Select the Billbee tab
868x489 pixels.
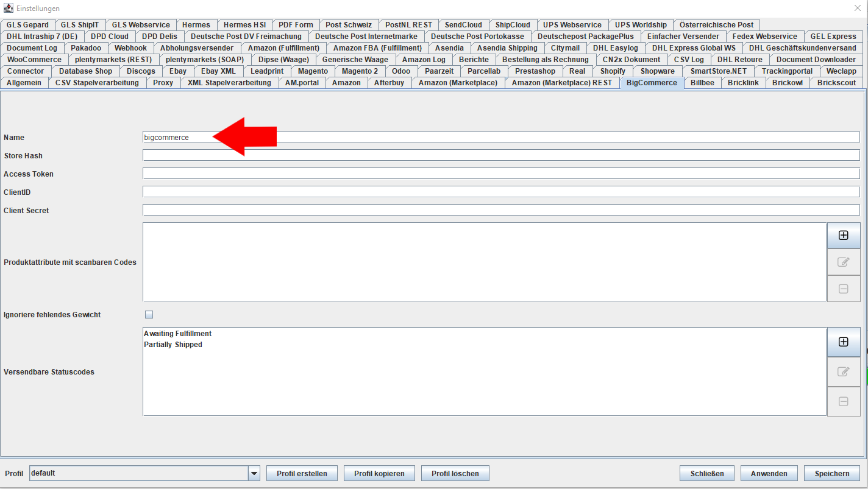click(702, 83)
